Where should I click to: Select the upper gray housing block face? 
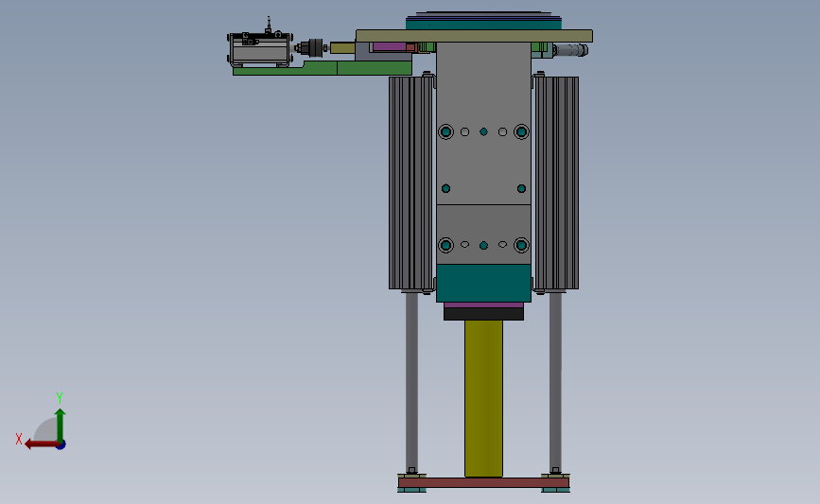[483, 123]
